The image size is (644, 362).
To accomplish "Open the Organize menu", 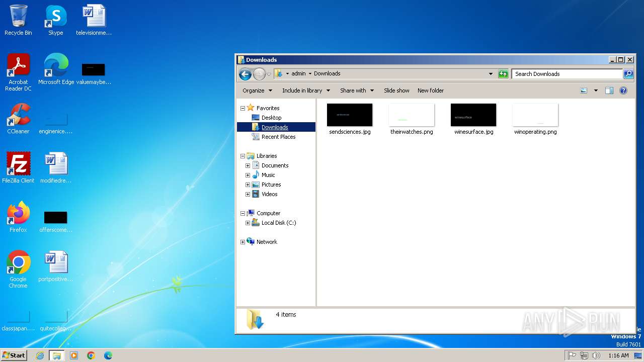I will click(x=257, y=90).
